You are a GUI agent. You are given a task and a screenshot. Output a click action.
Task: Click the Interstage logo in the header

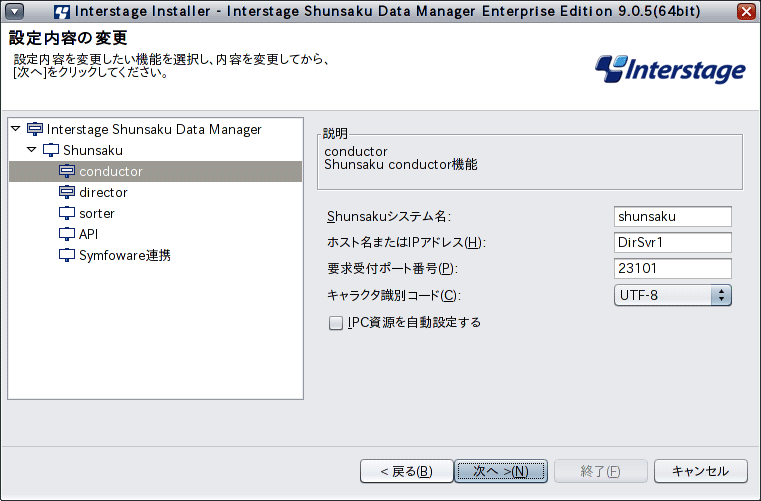click(x=670, y=69)
